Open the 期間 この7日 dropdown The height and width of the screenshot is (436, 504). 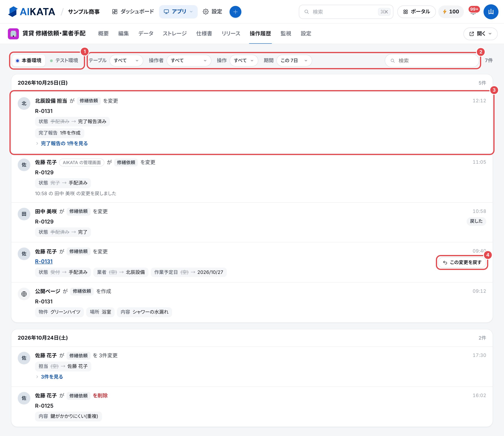(x=294, y=61)
